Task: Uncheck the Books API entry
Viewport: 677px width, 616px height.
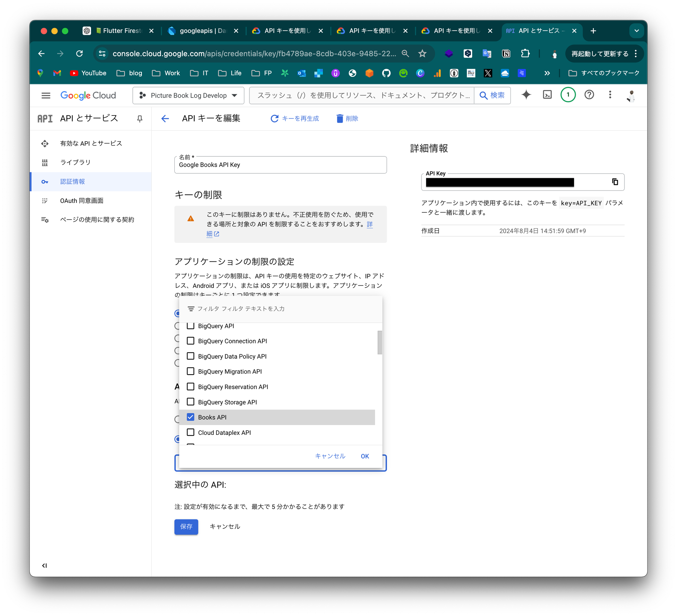Action: pos(191,417)
